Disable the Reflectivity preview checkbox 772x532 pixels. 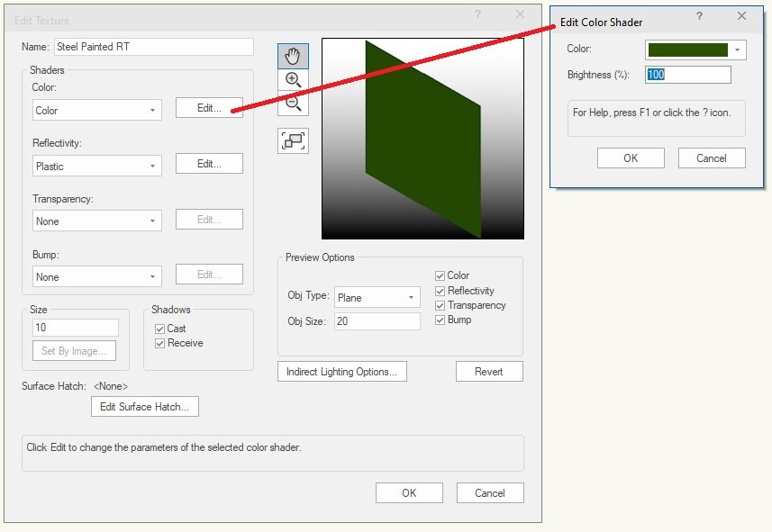click(440, 291)
